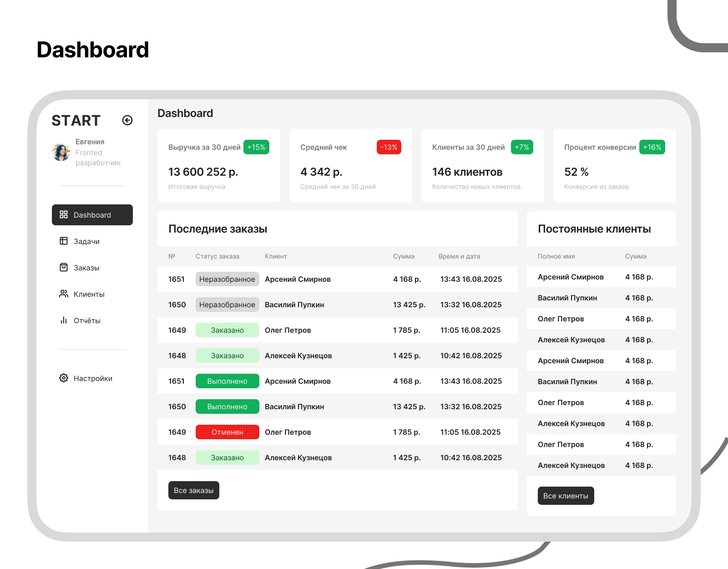Click the Отменен status badge on order 1649
Screen dimensions: 728x569
pos(227,432)
